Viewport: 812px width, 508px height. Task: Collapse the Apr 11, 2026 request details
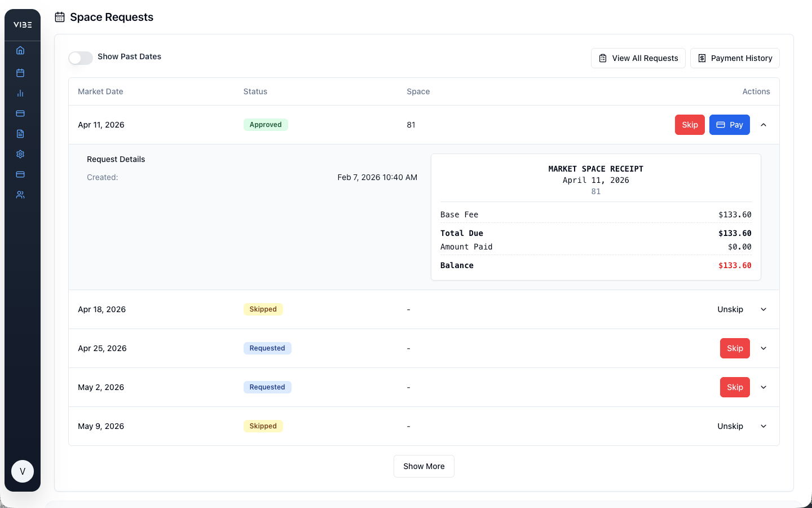click(764, 125)
